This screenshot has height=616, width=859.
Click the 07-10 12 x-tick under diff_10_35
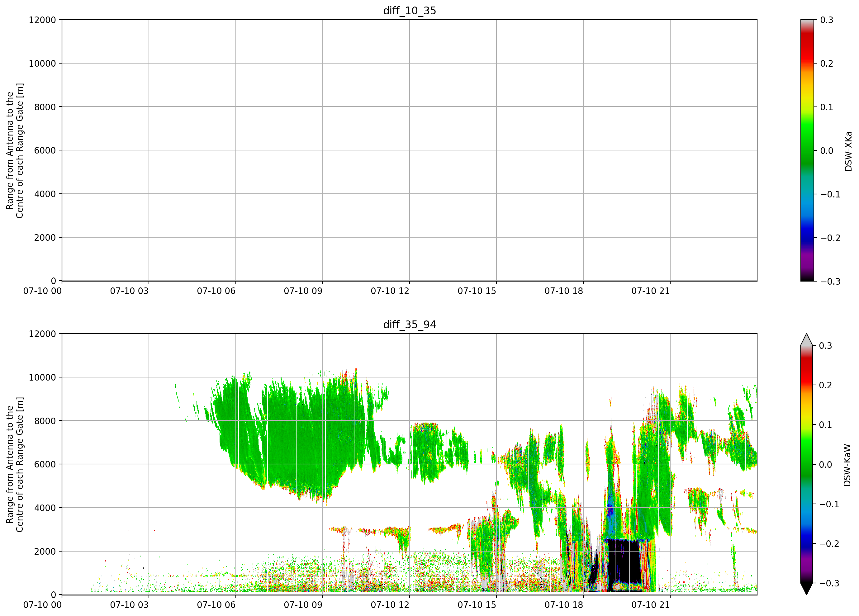tap(390, 291)
